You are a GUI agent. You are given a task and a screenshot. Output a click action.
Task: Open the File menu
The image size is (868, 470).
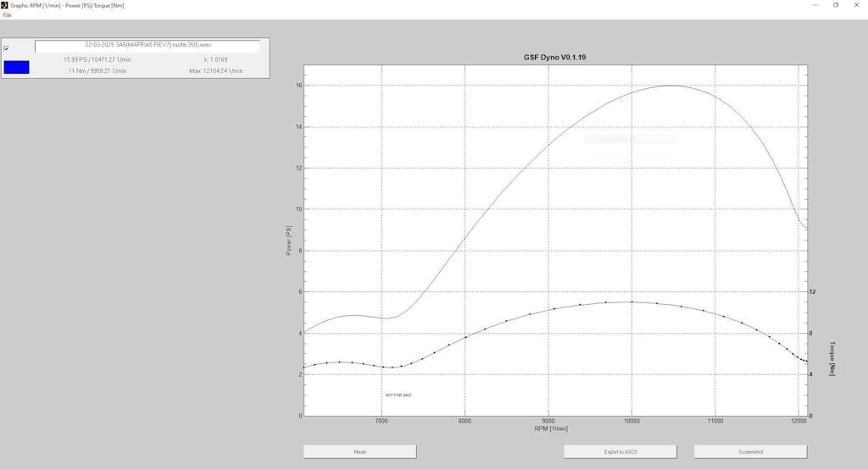tap(7, 14)
